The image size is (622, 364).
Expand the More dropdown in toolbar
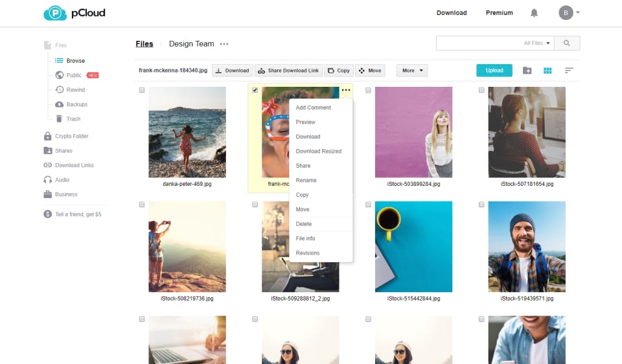pyautogui.click(x=412, y=71)
